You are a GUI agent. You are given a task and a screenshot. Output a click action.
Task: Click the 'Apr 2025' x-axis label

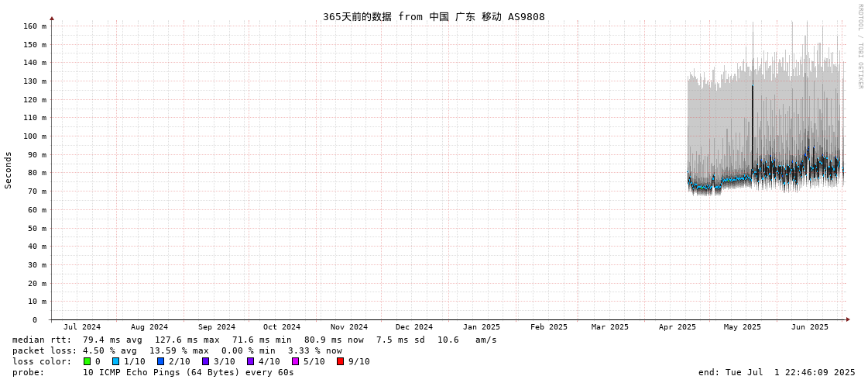677,327
